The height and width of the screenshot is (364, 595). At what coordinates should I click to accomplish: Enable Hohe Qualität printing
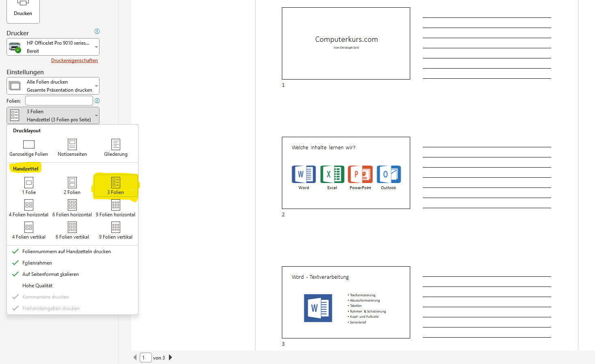[x=37, y=285]
